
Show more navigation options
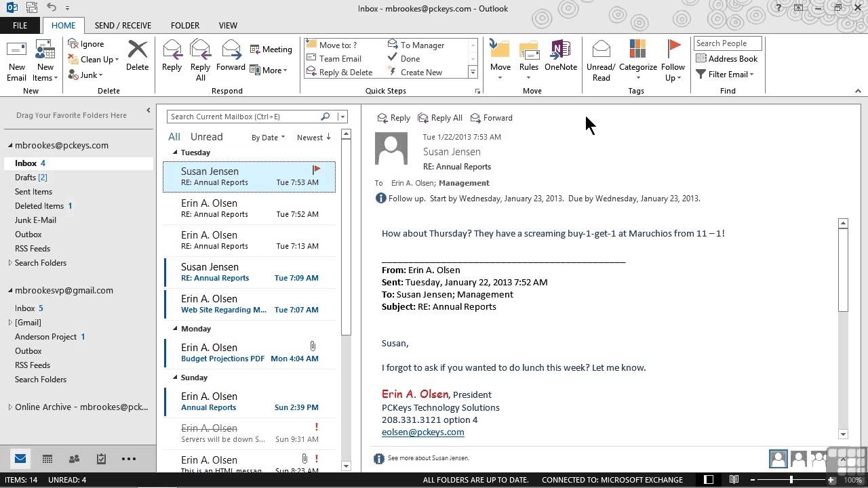pyautogui.click(x=129, y=459)
